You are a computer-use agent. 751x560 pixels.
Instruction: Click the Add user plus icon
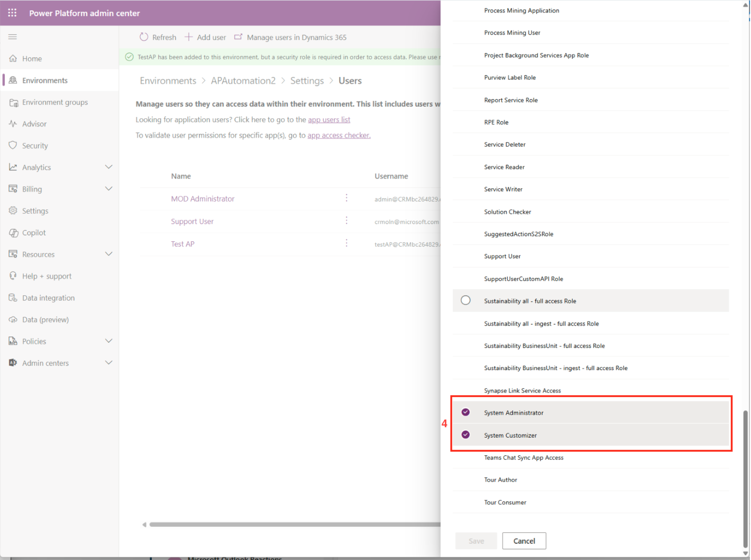[189, 37]
